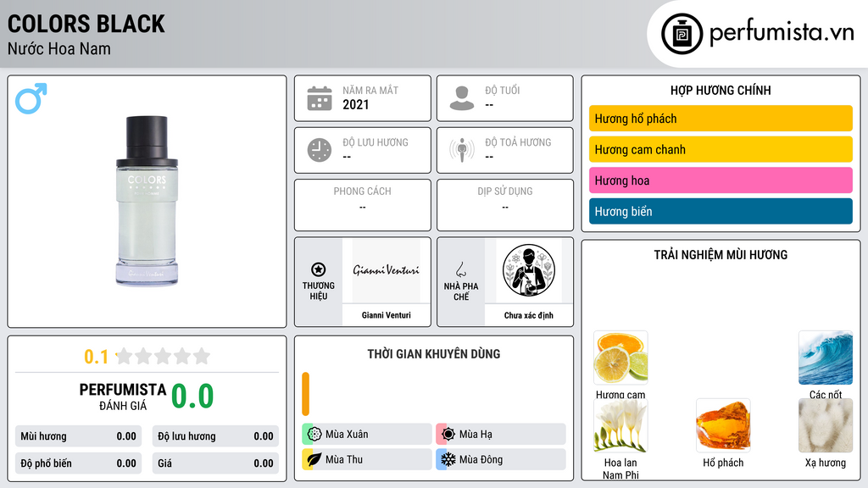The width and height of the screenshot is (868, 488).
Task: Click the blue Hương biển accord bar
Action: coord(721,211)
